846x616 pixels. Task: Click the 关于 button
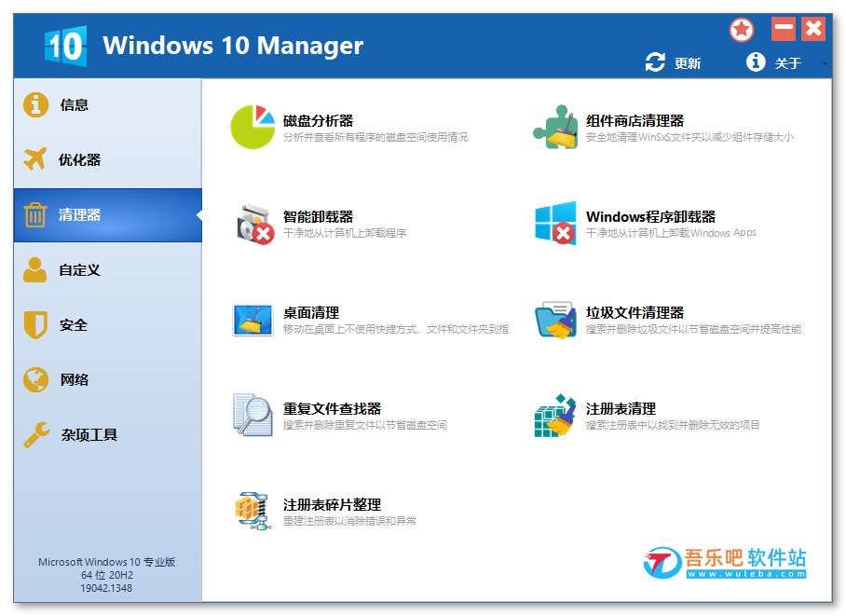[773, 62]
